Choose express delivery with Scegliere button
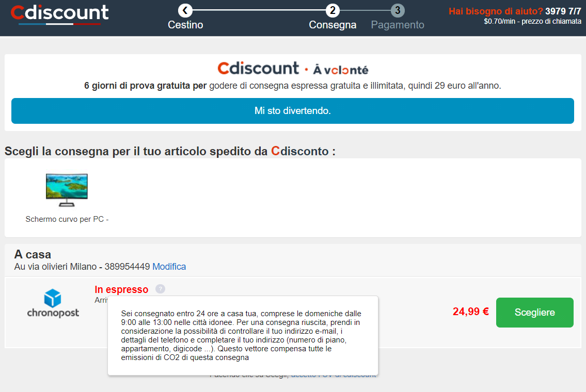This screenshot has height=392, width=586. pyautogui.click(x=535, y=313)
